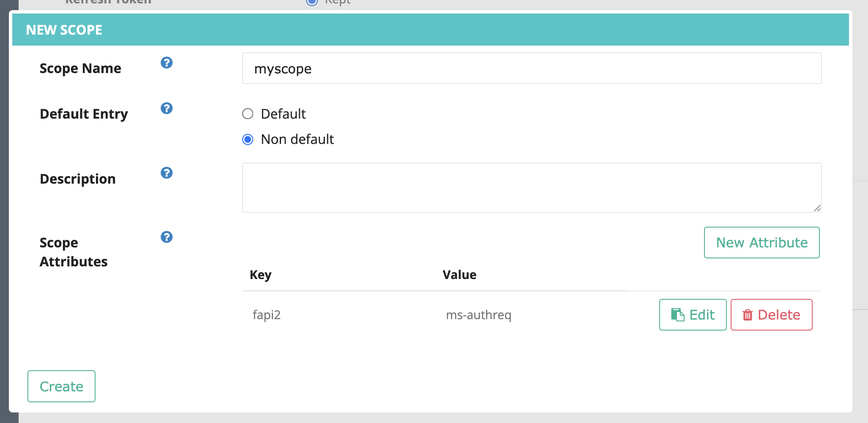This screenshot has width=868, height=423.
Task: Click the Scope Attributes label text
Action: 74,252
